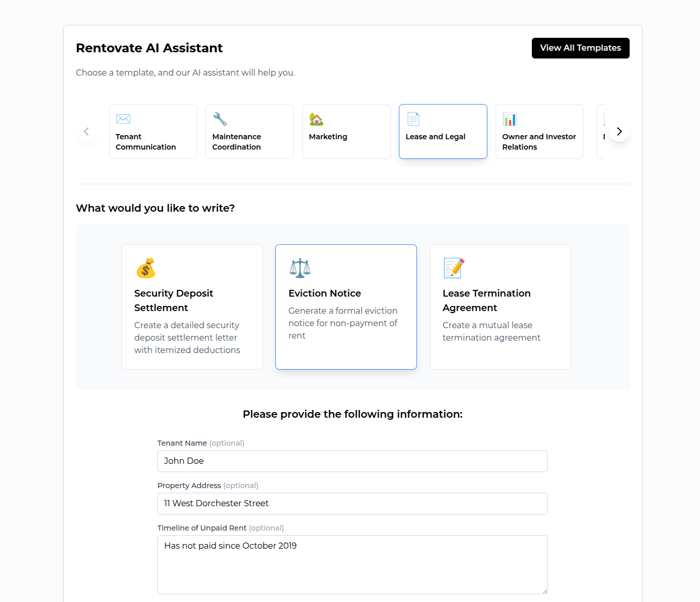
Task: Click the document icon on Lease and Legal
Action: tap(413, 119)
